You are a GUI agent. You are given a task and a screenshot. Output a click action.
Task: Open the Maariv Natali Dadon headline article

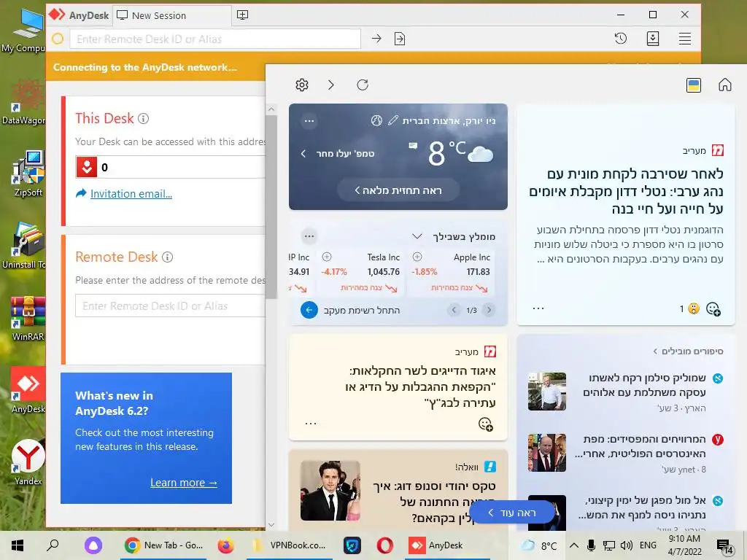click(626, 192)
